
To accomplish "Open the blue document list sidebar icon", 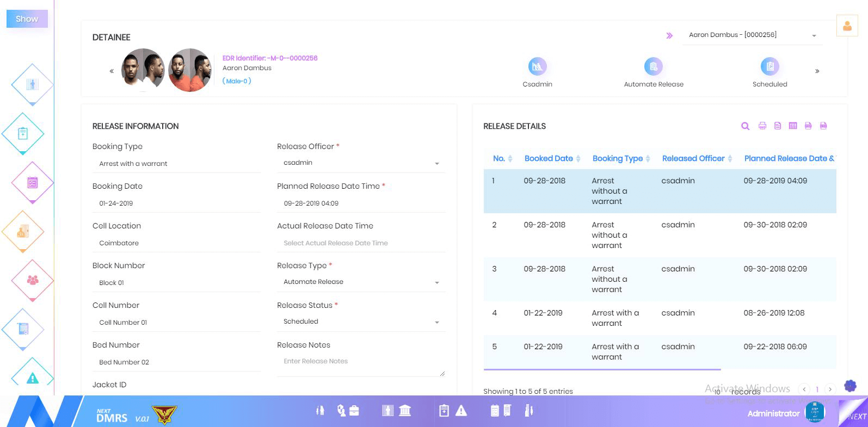I will coord(23,329).
